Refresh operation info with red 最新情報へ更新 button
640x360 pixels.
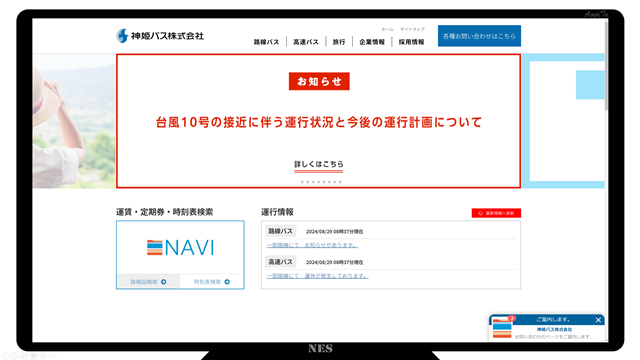pyautogui.click(x=496, y=213)
